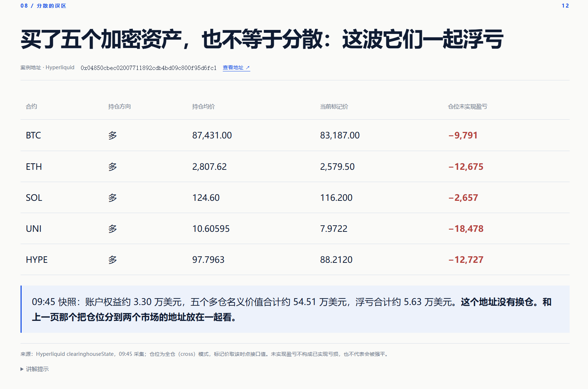Click SOL mark price 116.200
The width and height of the screenshot is (588, 389).
336,198
